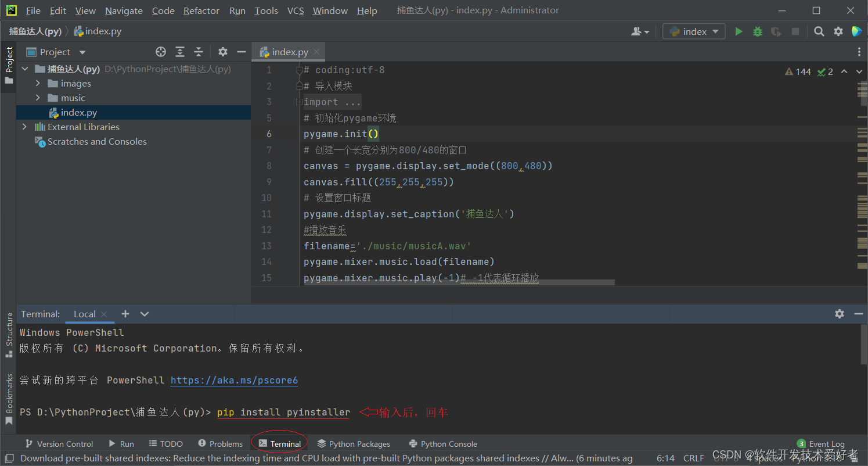Collapse all nodes in Project panel
Viewport: 868px width, 466px height.
click(199, 52)
